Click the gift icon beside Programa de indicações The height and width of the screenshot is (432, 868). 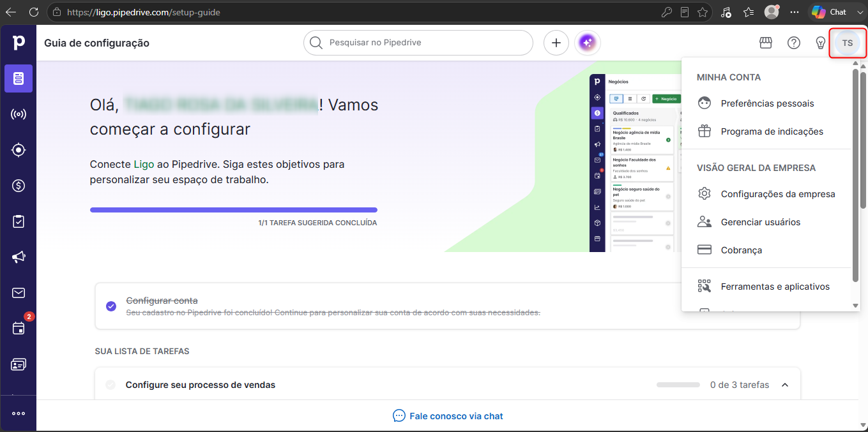(704, 131)
